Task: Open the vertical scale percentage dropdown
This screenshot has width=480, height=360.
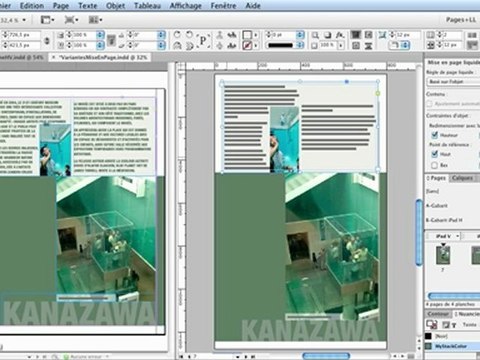Action: [x=100, y=45]
